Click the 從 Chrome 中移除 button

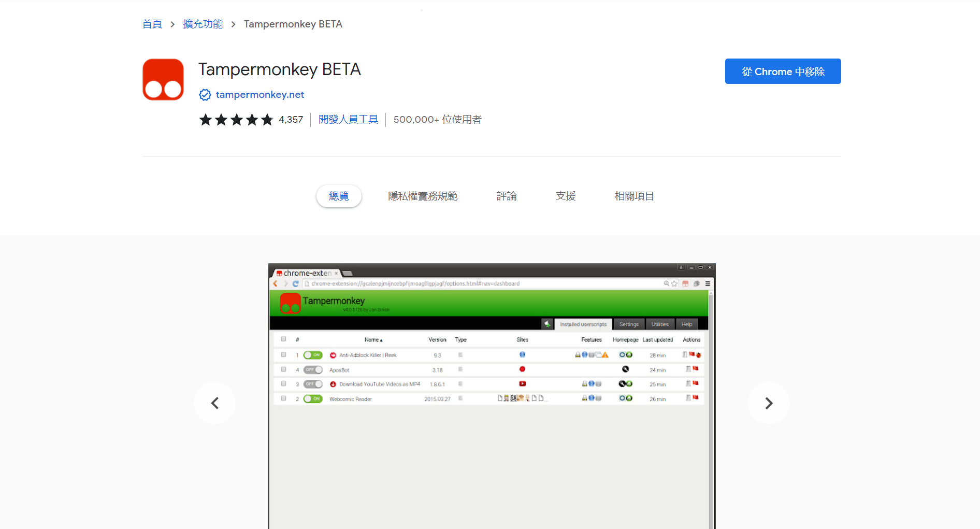[x=783, y=72]
